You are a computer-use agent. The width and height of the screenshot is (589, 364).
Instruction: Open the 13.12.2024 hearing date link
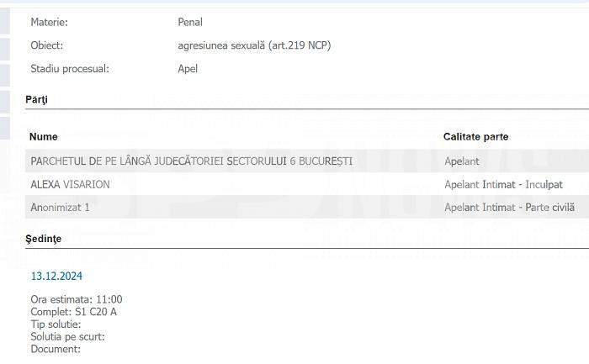coord(56,277)
